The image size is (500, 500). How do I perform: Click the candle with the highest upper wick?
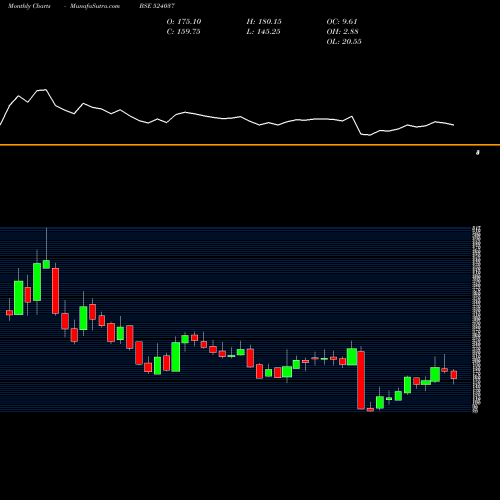tap(46, 264)
